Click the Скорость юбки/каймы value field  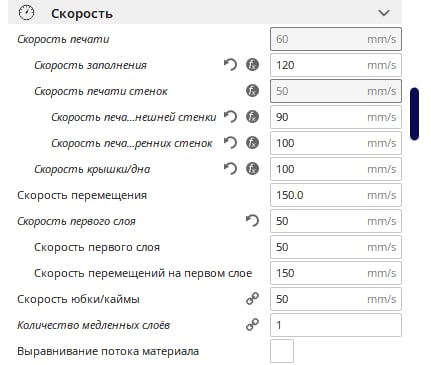(336, 299)
